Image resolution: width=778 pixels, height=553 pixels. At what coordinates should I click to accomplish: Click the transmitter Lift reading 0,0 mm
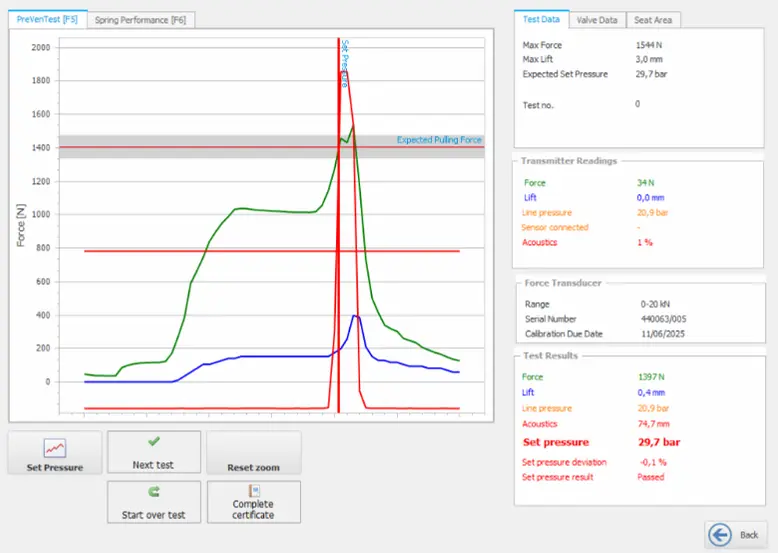tap(650, 198)
